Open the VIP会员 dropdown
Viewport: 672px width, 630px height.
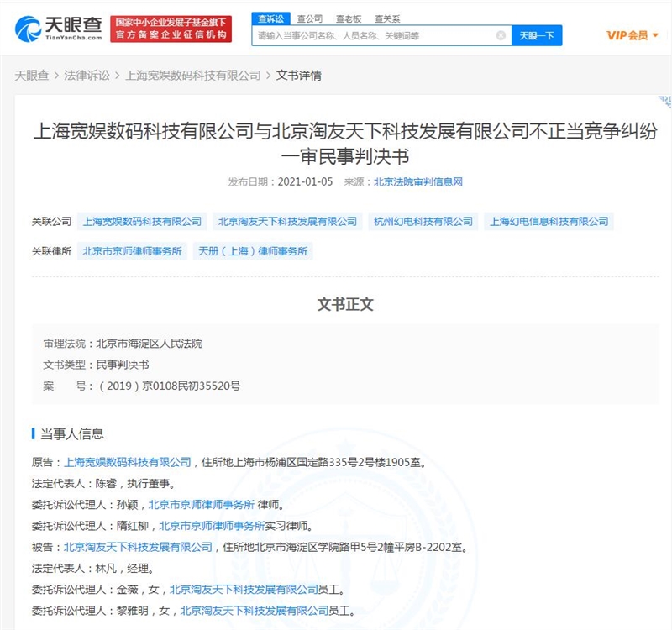coord(632,35)
